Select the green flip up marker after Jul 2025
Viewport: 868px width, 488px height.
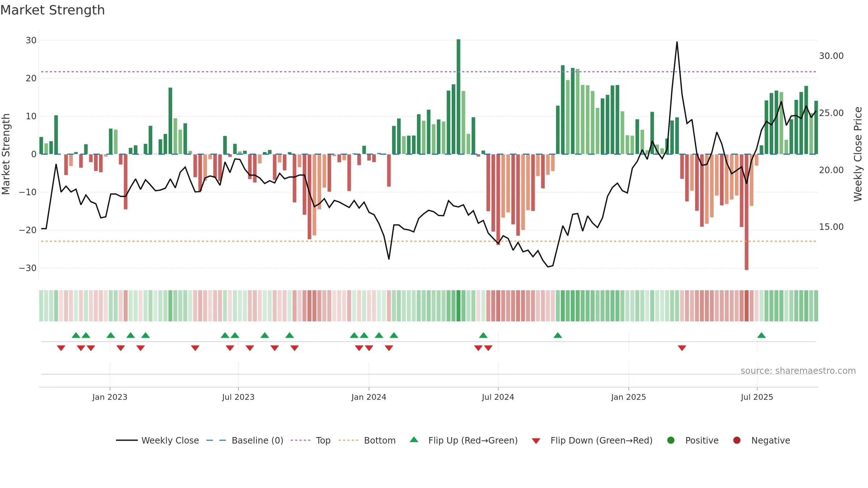click(x=761, y=335)
